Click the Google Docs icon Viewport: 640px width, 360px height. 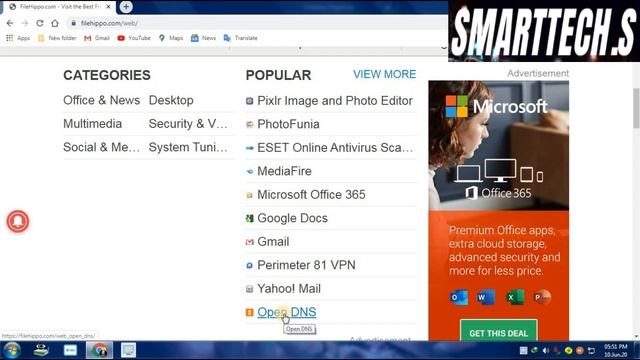[249, 219]
